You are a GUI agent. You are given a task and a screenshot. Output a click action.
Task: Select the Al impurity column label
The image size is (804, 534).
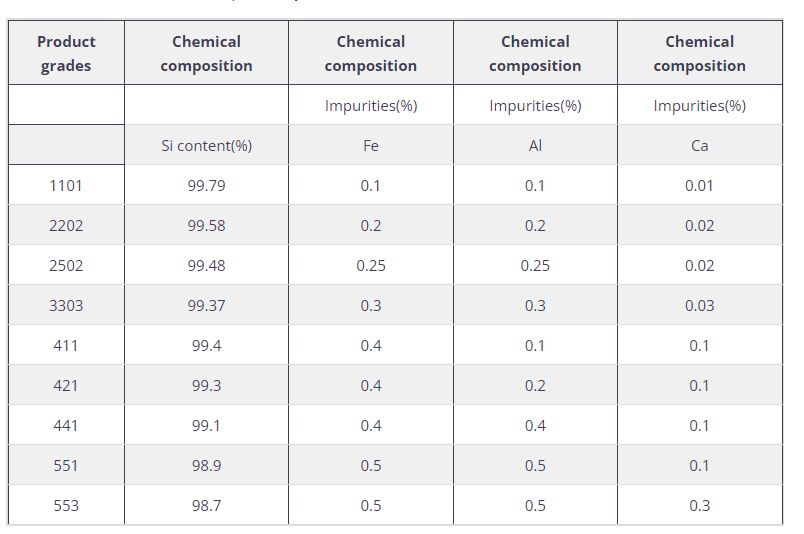point(535,145)
